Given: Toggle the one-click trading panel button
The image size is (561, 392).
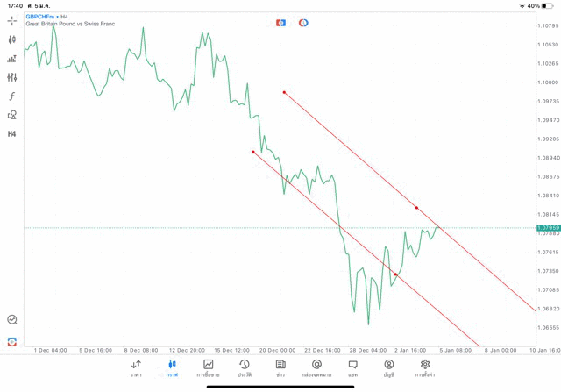Looking at the screenshot, I should click(x=280, y=23).
